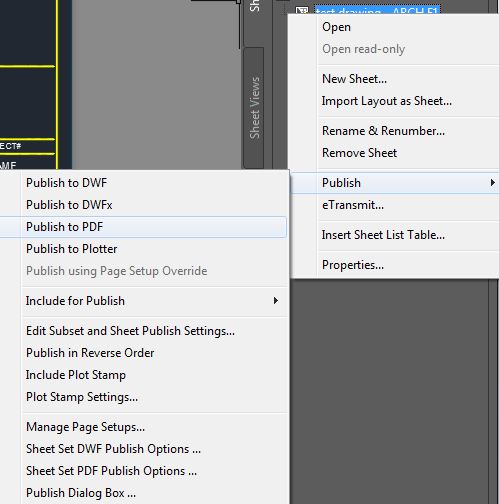
Task: Open Manage Page Setups
Action: click(143, 427)
